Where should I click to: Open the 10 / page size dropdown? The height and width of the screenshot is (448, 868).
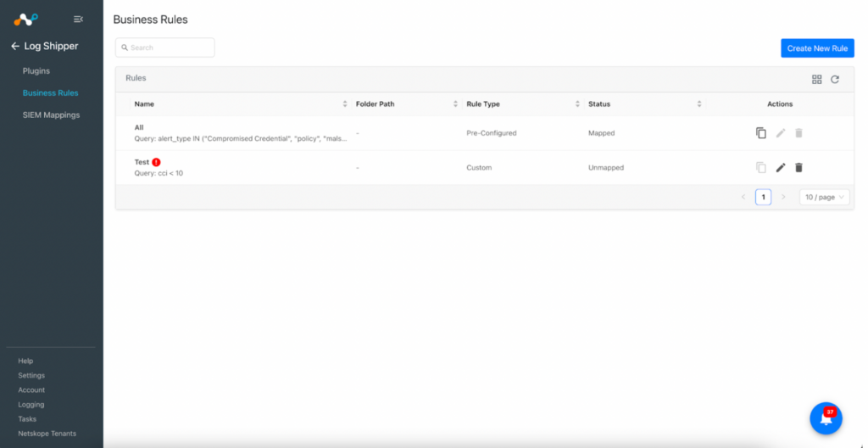click(x=824, y=197)
